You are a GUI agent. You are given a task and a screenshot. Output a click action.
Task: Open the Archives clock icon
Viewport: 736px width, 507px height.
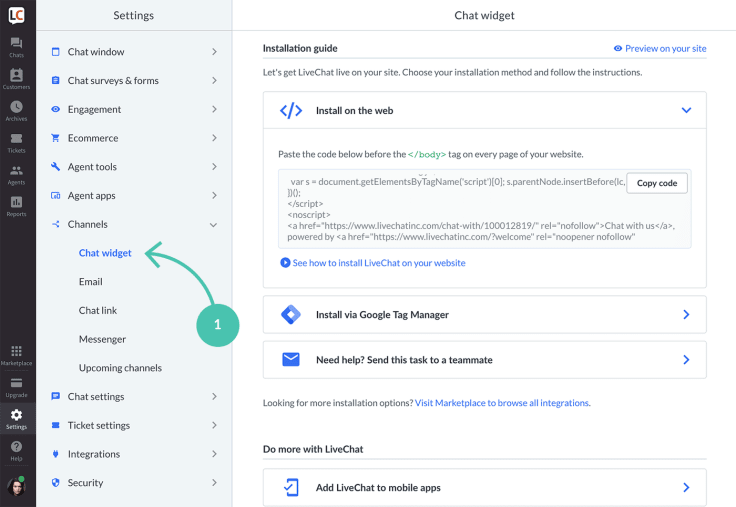tap(16, 107)
